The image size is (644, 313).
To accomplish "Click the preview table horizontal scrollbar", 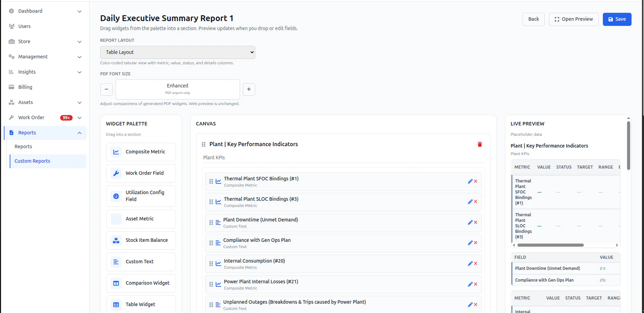I will point(551,245).
